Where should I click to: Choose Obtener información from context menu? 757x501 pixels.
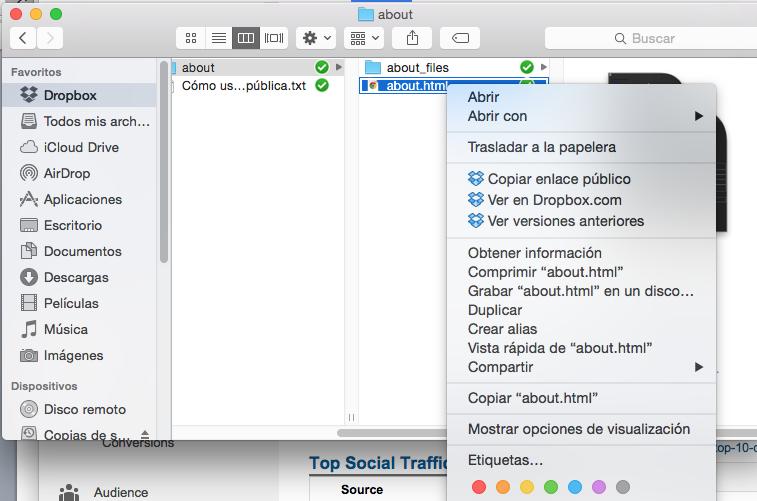[534, 253]
